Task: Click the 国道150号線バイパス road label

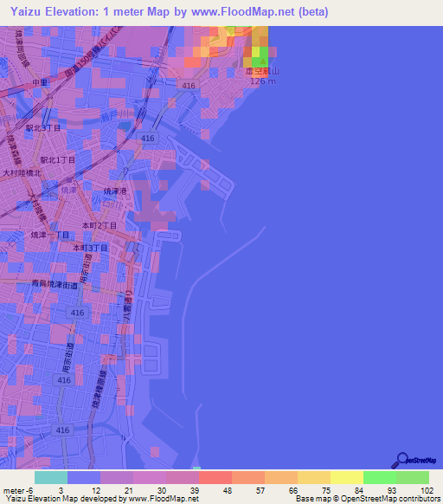Action: pos(93,51)
